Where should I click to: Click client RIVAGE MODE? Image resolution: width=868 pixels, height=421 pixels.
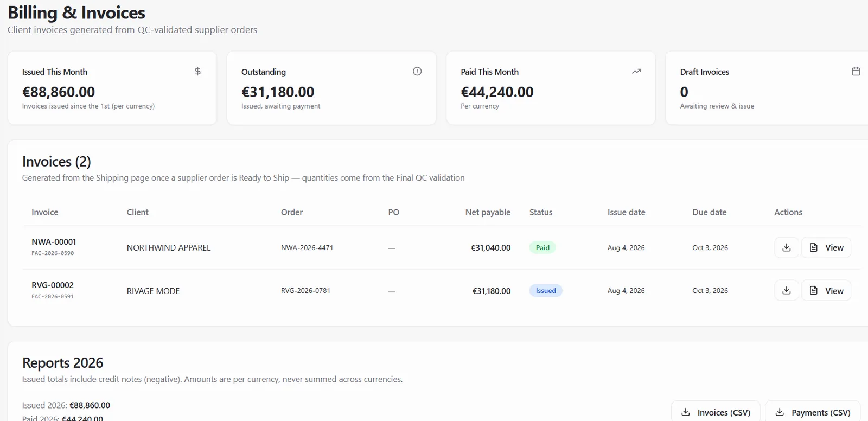tap(153, 291)
